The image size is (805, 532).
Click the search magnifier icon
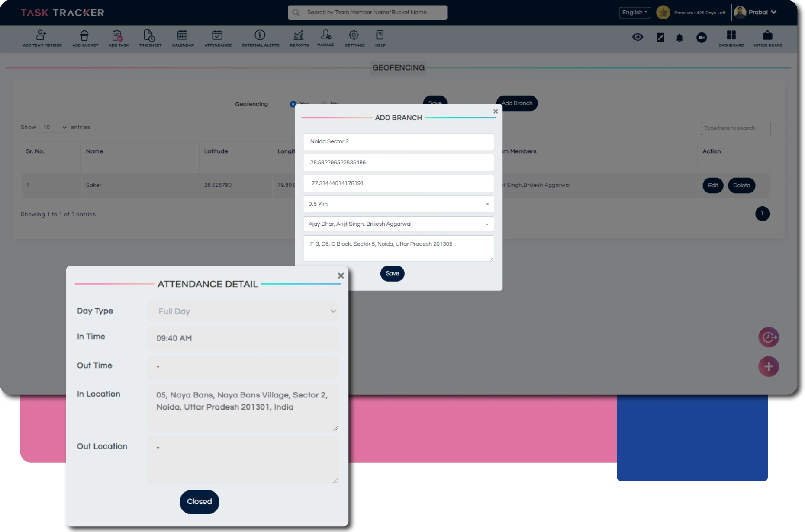[296, 13]
